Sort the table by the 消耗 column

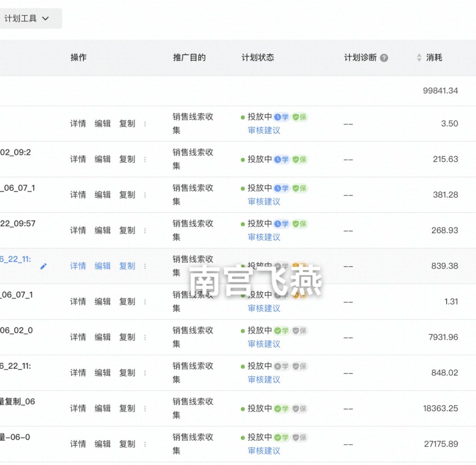[x=419, y=57]
